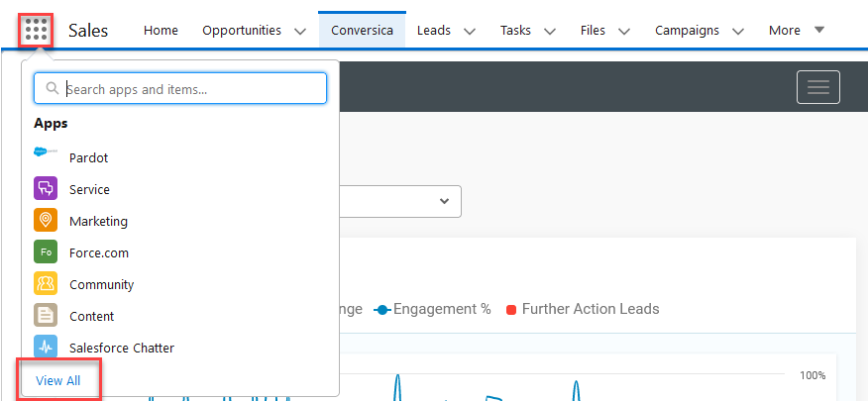Viewport: 868px width, 401px height.
Task: Click the View All link
Action: click(x=58, y=380)
